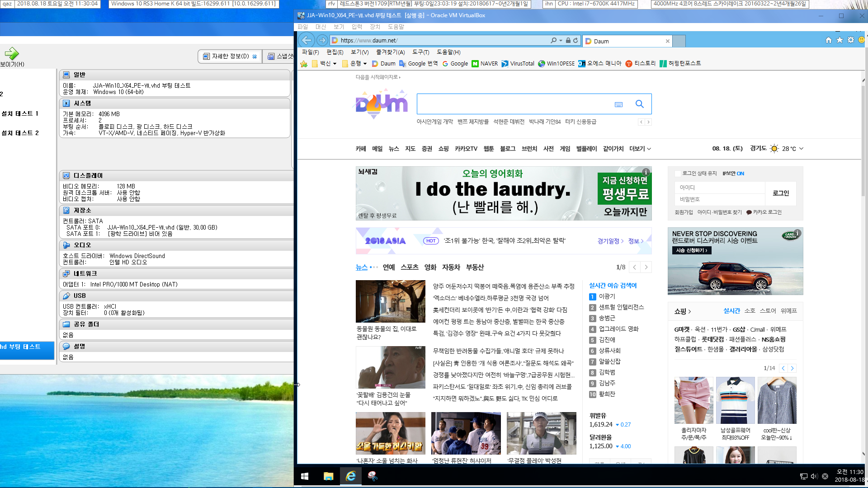Go to next shopping page arrow beside 1/14
Viewport: 868px width, 488px height.
pyautogui.click(x=792, y=368)
